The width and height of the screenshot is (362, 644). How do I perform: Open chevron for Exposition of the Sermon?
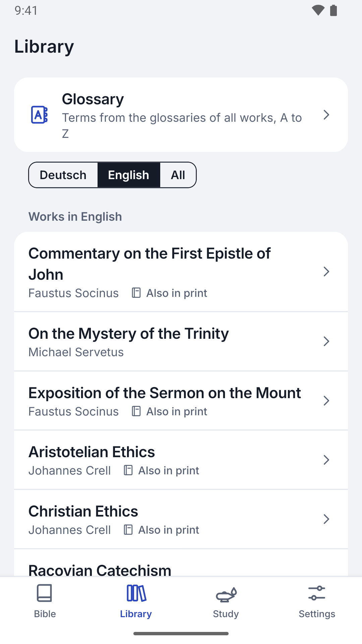(x=326, y=400)
